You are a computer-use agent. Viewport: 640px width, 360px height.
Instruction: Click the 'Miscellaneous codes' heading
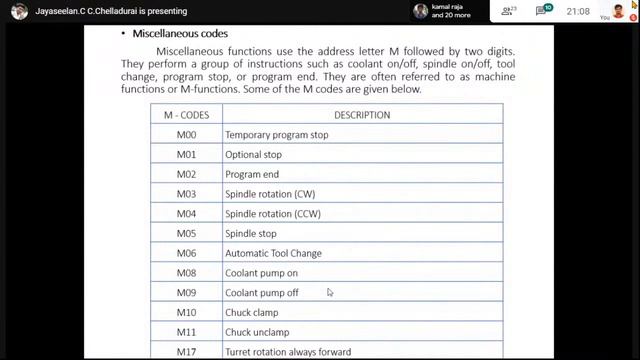pos(180,33)
